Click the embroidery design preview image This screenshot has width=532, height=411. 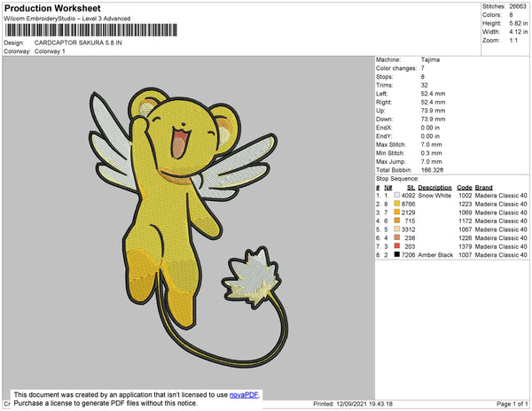click(x=188, y=228)
